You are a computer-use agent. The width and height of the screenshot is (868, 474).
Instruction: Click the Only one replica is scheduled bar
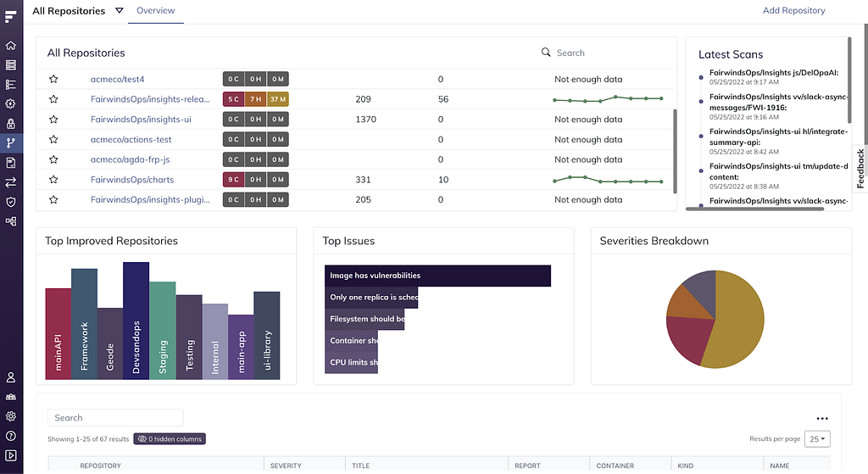(371, 298)
